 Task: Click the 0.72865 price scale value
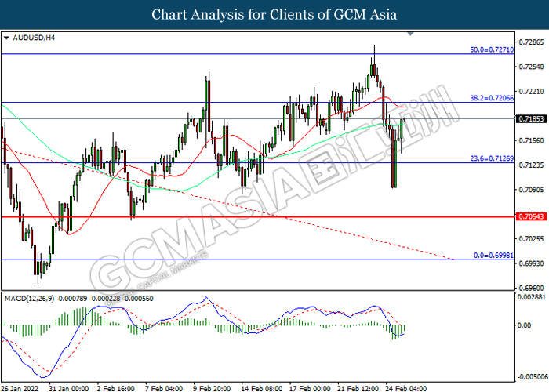(531, 42)
